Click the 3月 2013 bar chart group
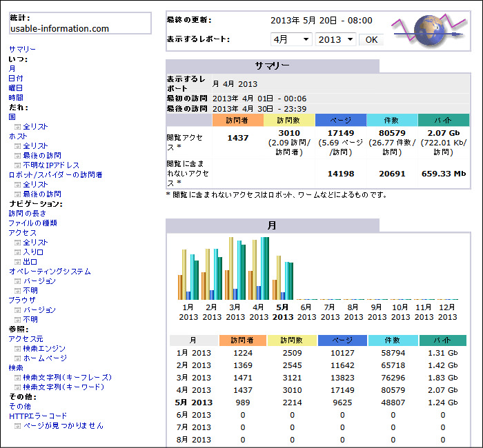Screen dimensions: 483x448 pos(235,268)
